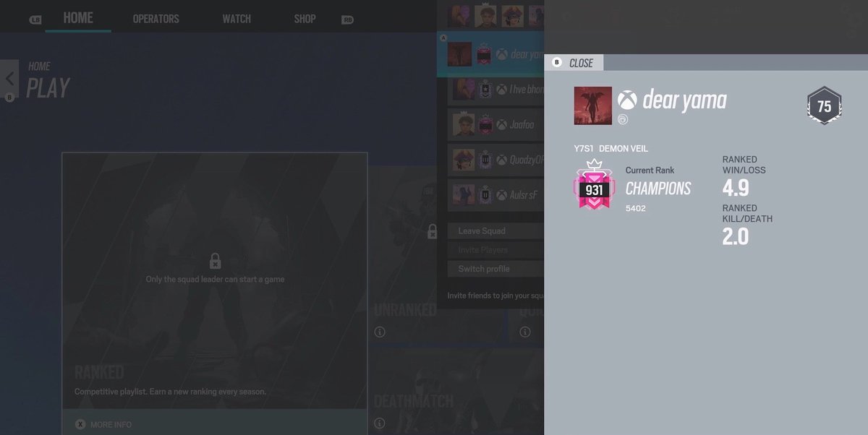Click QuadzyOP's rank badge icon
Screen dimensions: 868x435
tap(484, 159)
